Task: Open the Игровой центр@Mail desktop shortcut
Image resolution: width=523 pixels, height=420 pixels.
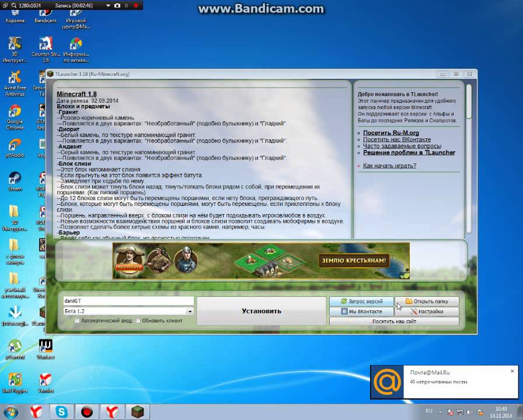Action: 76,19
